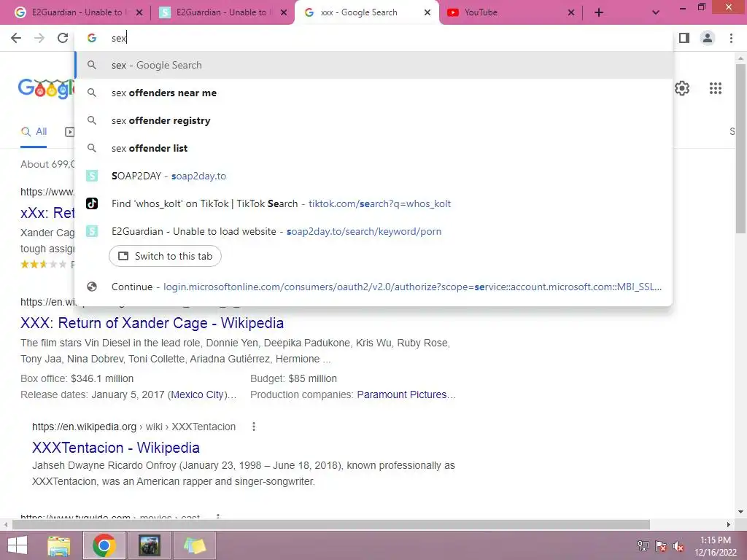Expand the tab search dropdown
Screen dimensions: 747x560
pos(656,12)
